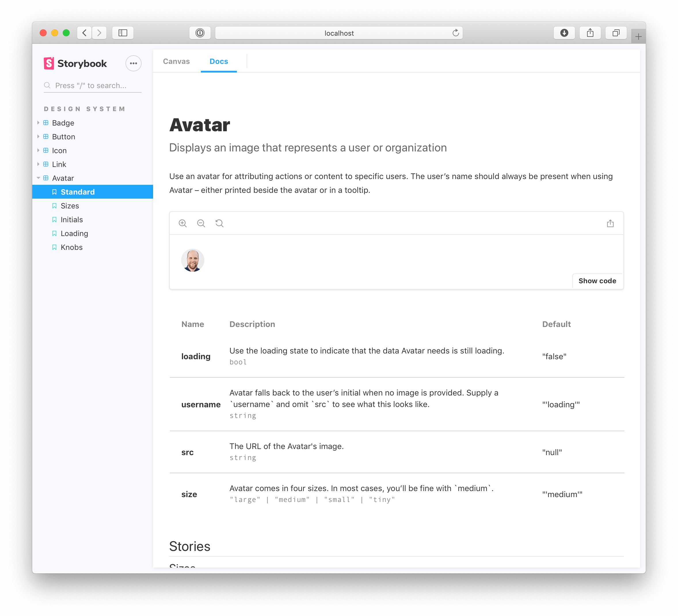Click the Sizes story under Avatar

point(68,206)
